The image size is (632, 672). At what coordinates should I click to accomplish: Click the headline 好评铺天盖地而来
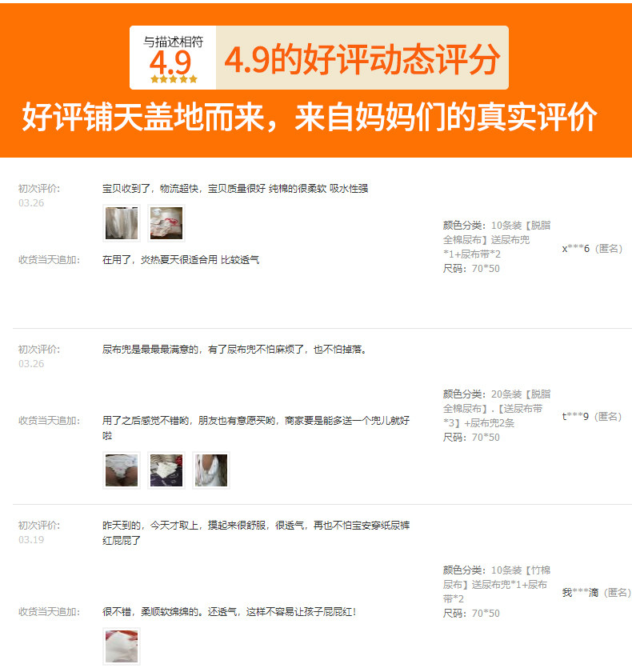[142, 117]
